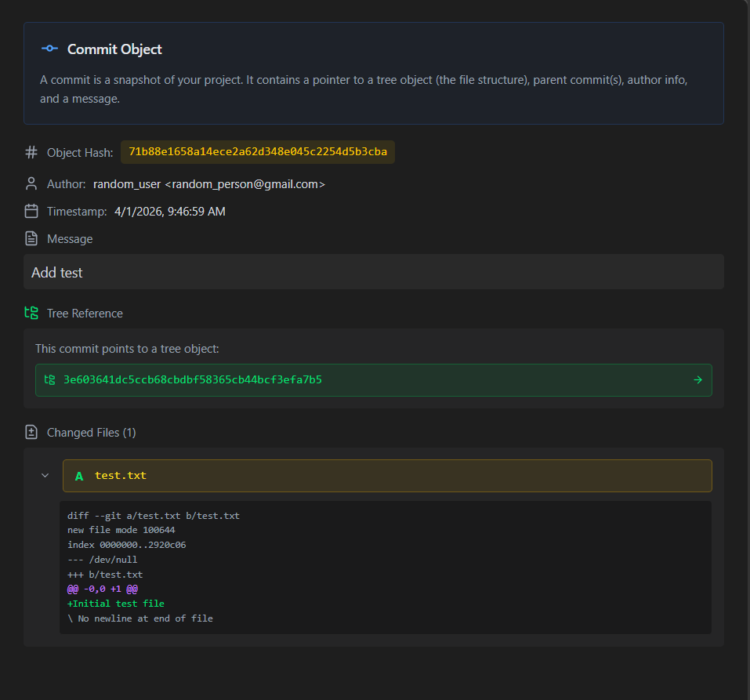
Task: Click author text 'random_user <random_person@gmail.com>'
Action: pos(209,184)
